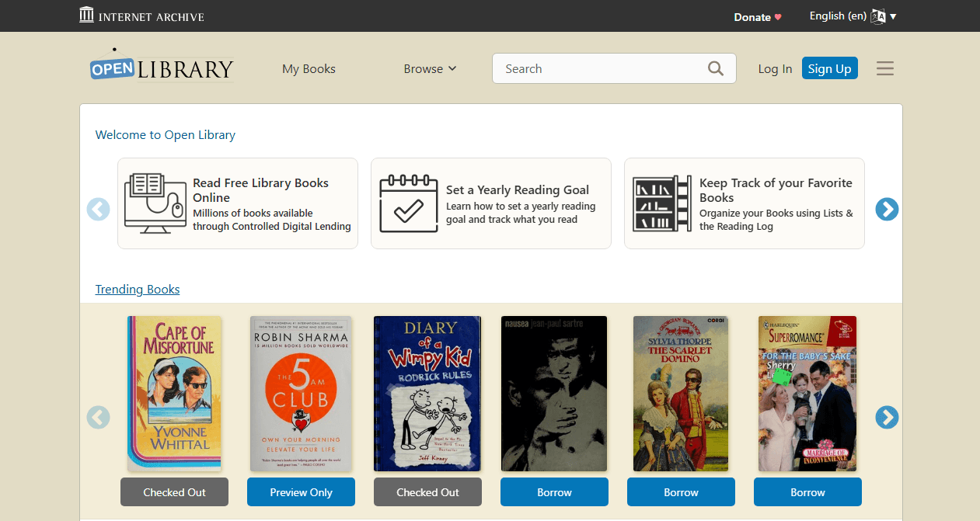The width and height of the screenshot is (980, 521).
Task: Go to My Books
Action: coord(309,68)
